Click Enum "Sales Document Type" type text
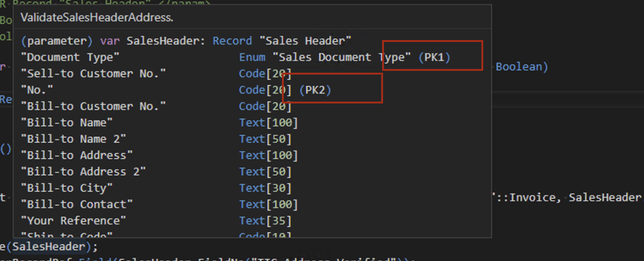The height and width of the screenshot is (261, 644). click(x=325, y=57)
